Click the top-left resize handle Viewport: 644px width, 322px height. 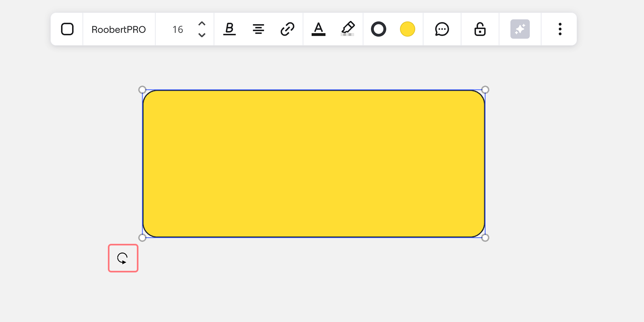point(142,89)
